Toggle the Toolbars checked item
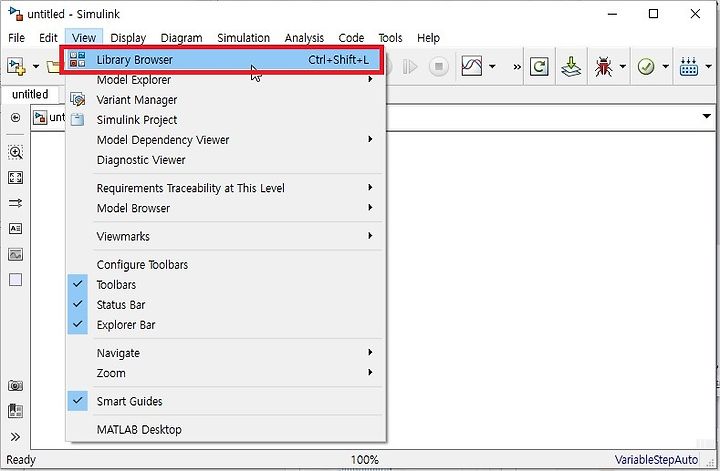The height and width of the screenshot is (471, 720). click(x=226, y=285)
